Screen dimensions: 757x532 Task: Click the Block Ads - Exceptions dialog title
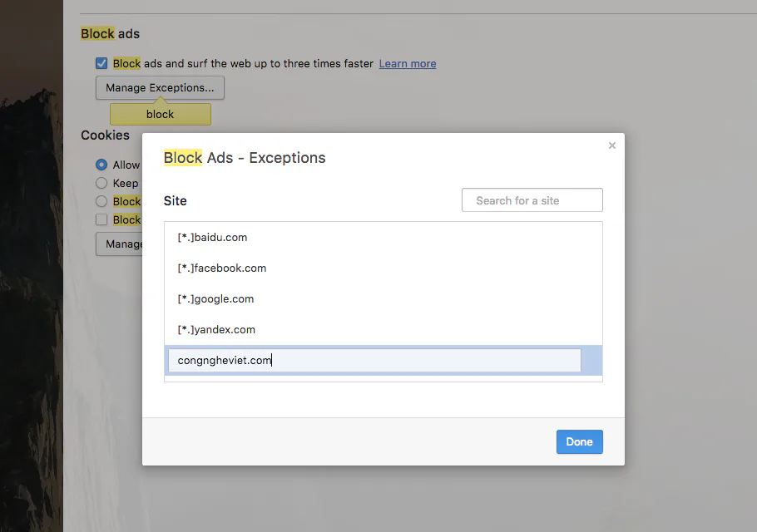point(245,158)
